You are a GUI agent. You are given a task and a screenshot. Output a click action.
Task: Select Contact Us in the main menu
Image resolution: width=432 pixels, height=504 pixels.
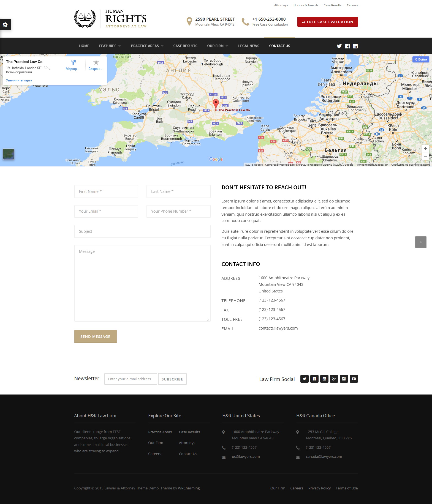coord(279,46)
